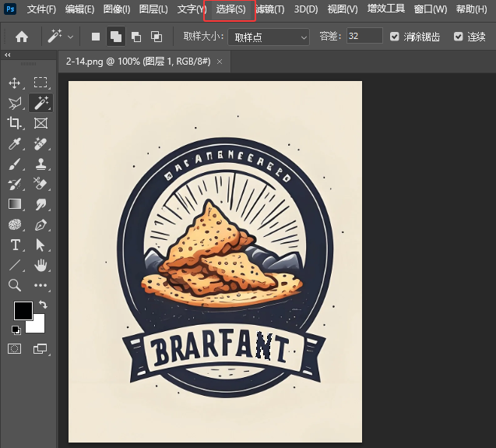
Task: Select the Clone Stamp tool
Action: click(40, 164)
